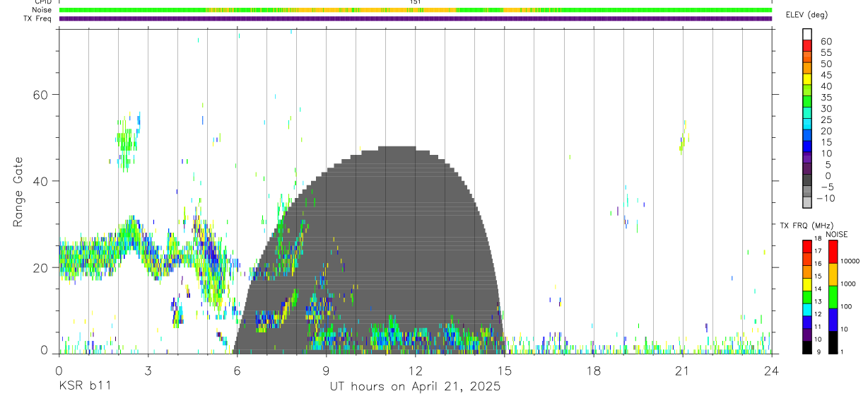Click the y-axis tick label '40' on Range Gate axis
This screenshot has height=401, width=868.
(x=40, y=181)
